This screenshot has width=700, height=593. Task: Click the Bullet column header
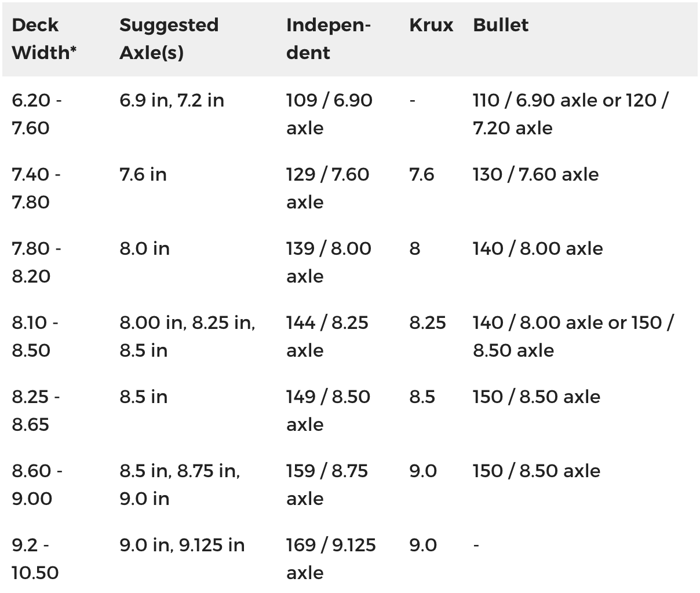pyautogui.click(x=501, y=25)
